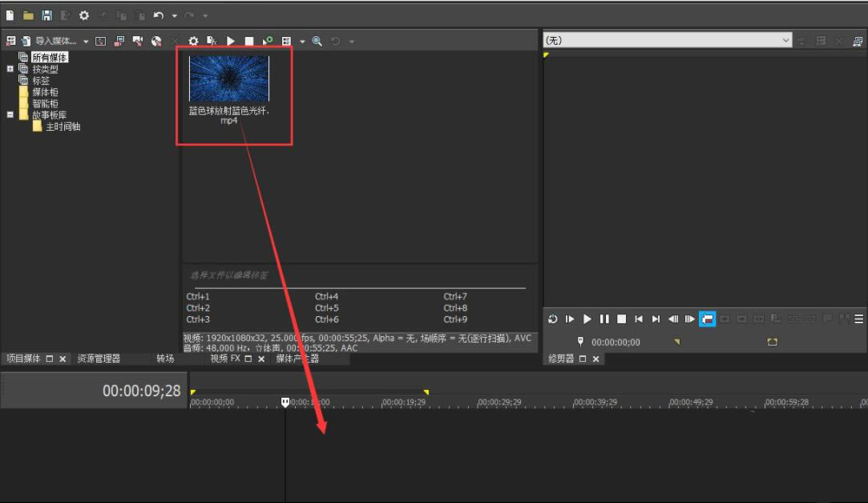Switch to the 转场 tab
868x503 pixels.
(x=164, y=359)
